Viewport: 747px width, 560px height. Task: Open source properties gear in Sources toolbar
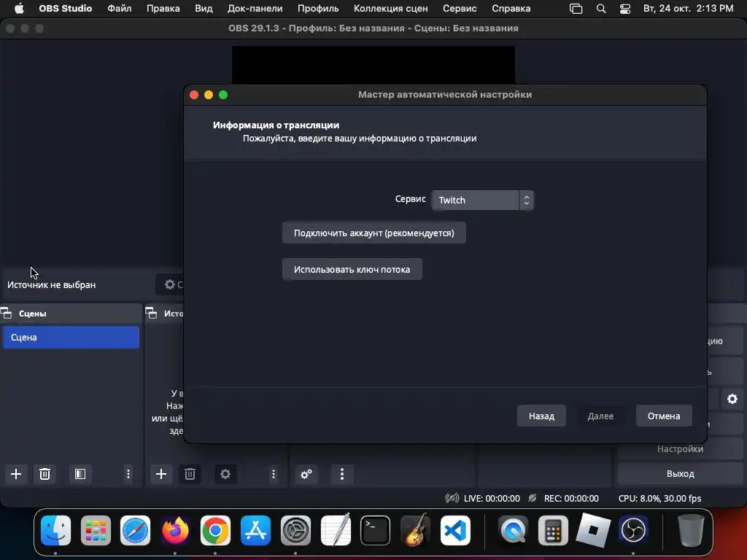[x=225, y=474]
